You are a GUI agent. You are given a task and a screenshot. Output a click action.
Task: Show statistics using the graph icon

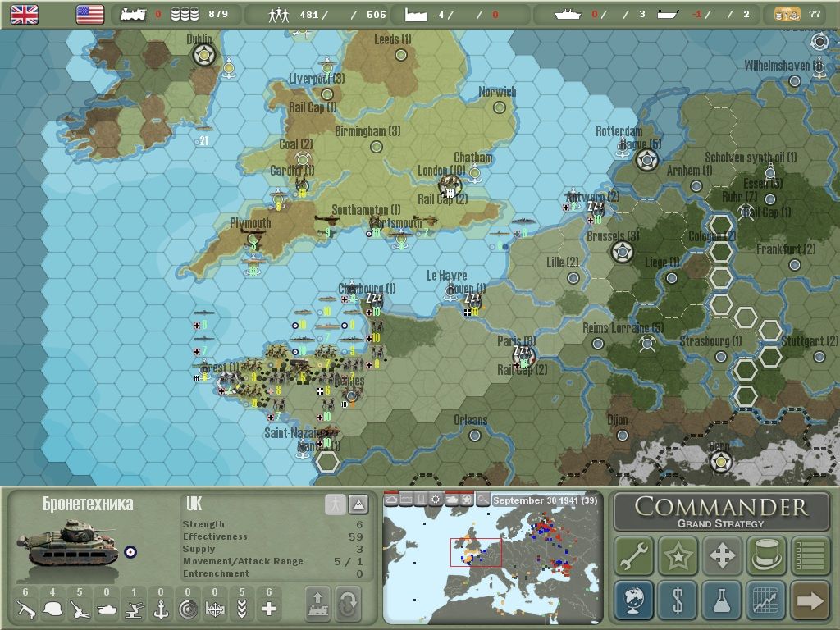click(766, 600)
